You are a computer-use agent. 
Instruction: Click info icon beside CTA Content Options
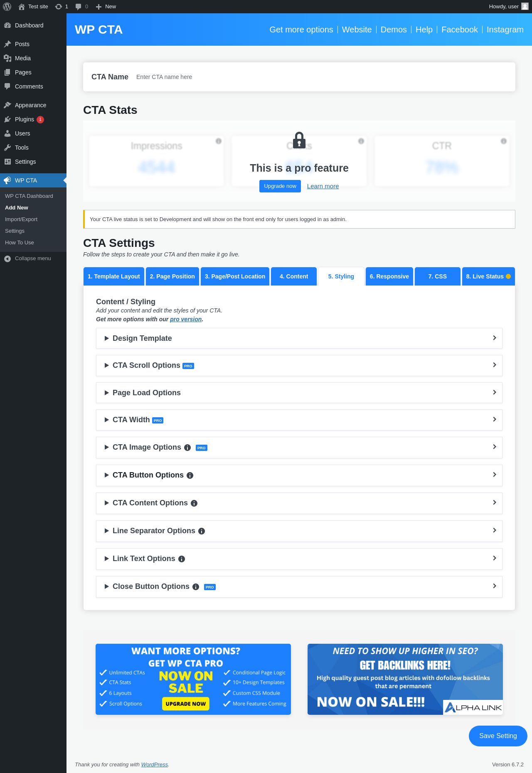(x=194, y=503)
